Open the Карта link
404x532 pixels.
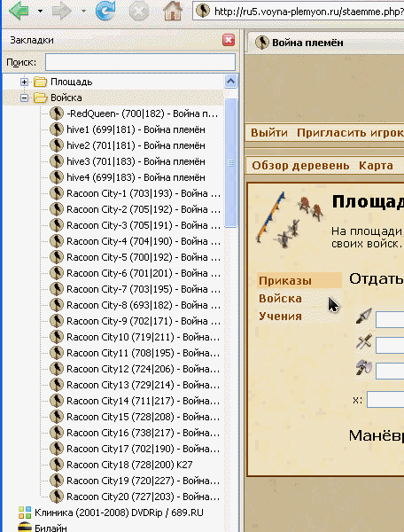tap(376, 166)
